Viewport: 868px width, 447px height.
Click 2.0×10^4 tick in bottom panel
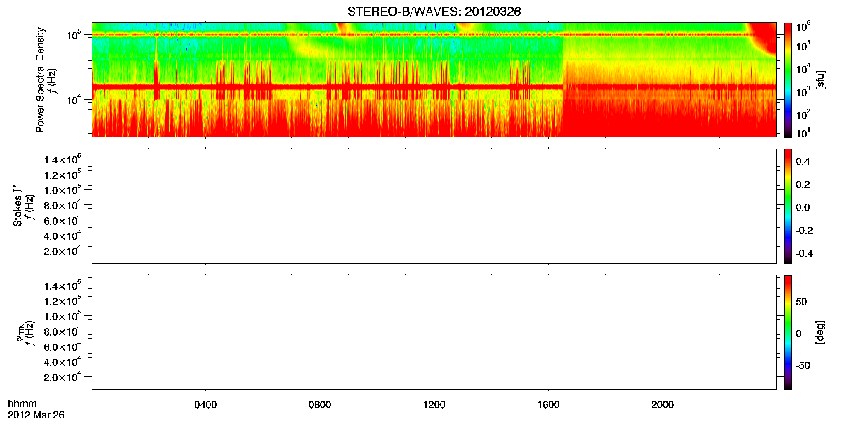63,377
